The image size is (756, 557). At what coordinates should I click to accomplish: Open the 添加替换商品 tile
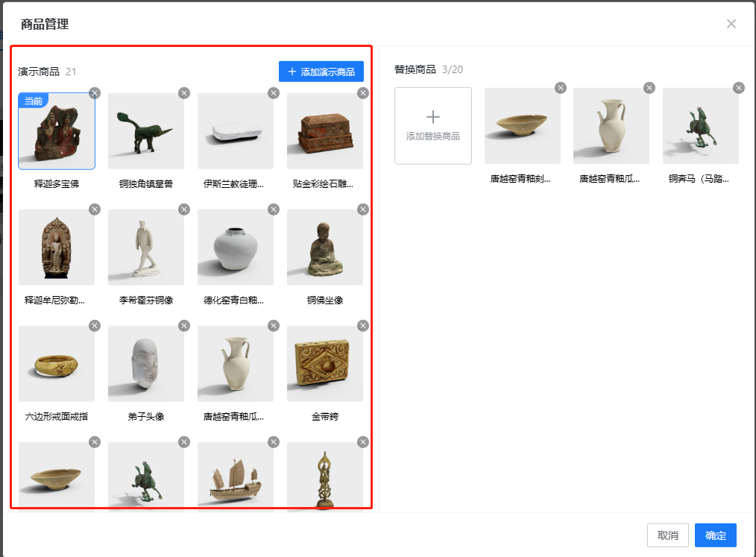pyautogui.click(x=433, y=125)
